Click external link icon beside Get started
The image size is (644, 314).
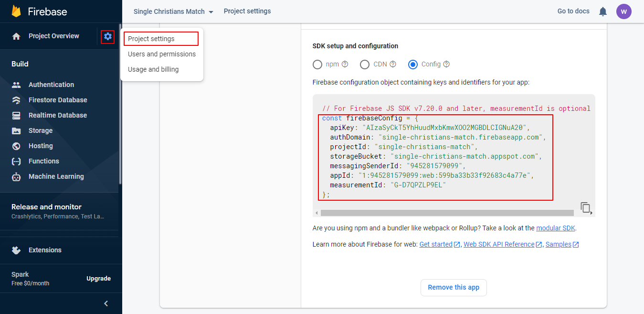point(457,245)
